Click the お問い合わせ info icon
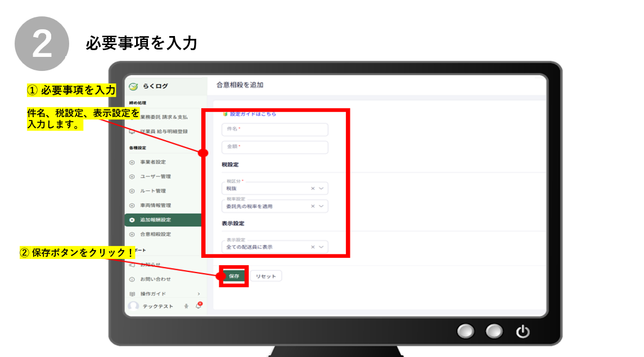The width and height of the screenshot is (644, 357). point(132,279)
